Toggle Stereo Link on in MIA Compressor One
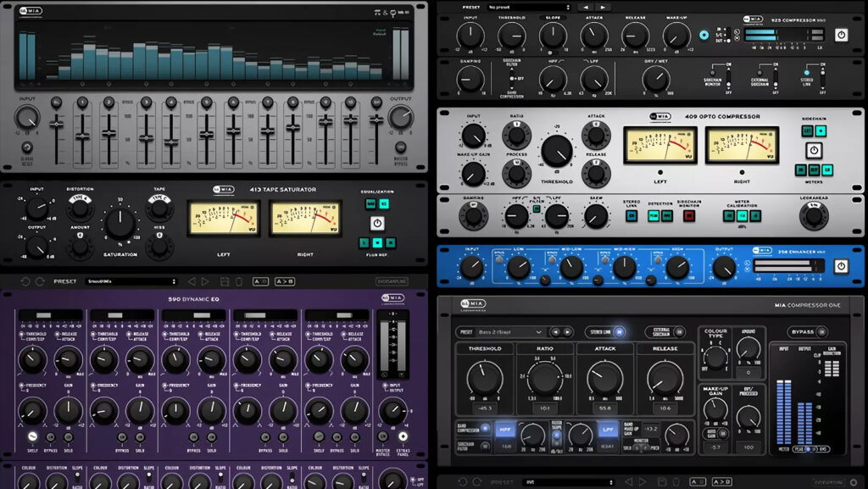The image size is (868, 489). pyautogui.click(x=619, y=332)
